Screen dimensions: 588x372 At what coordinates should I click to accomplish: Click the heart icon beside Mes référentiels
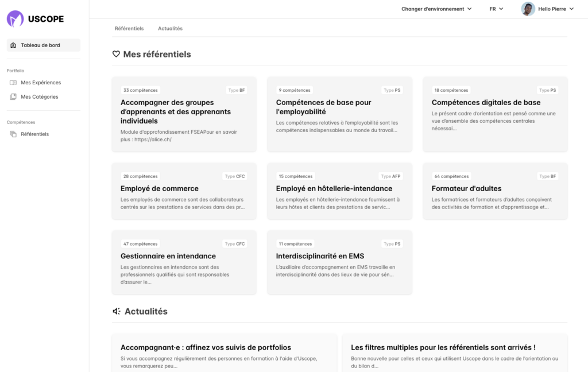coord(116,55)
